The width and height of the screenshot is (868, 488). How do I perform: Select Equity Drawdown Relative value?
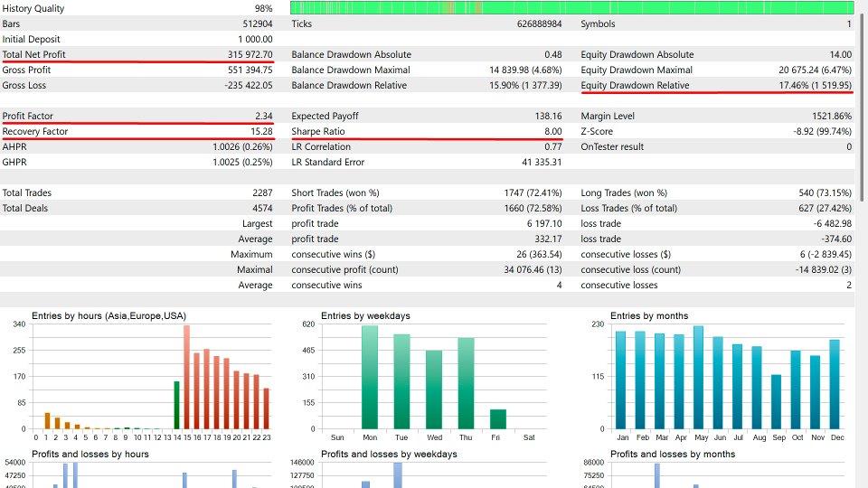point(815,85)
